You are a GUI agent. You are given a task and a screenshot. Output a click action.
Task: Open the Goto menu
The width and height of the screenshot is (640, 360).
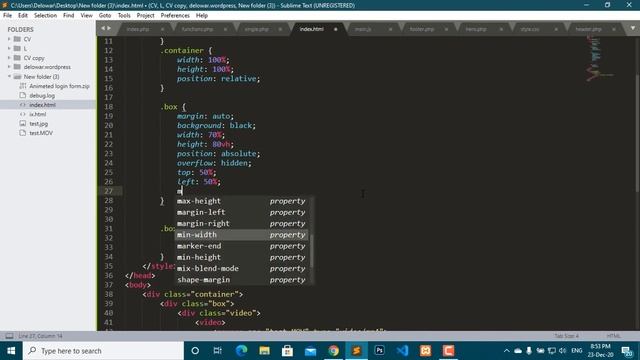pos(105,16)
